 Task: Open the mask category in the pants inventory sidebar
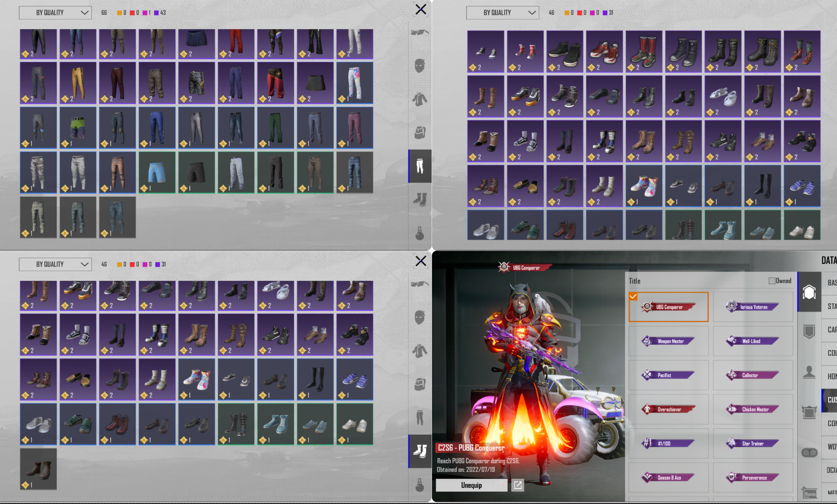coord(420,66)
